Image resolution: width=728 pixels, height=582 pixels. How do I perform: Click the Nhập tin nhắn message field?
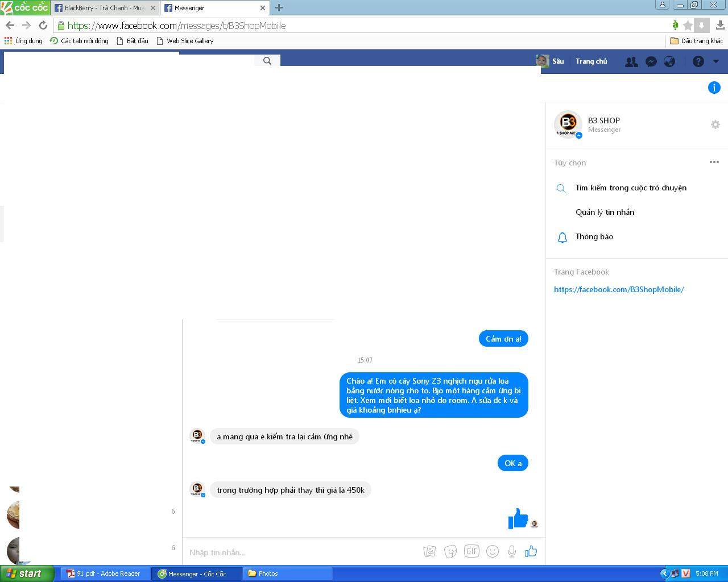[x=301, y=552]
